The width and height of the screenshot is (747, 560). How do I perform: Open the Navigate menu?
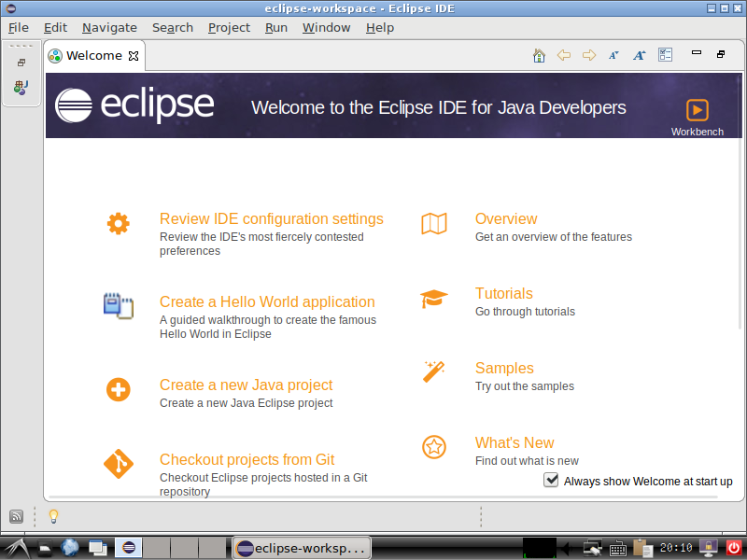click(109, 28)
